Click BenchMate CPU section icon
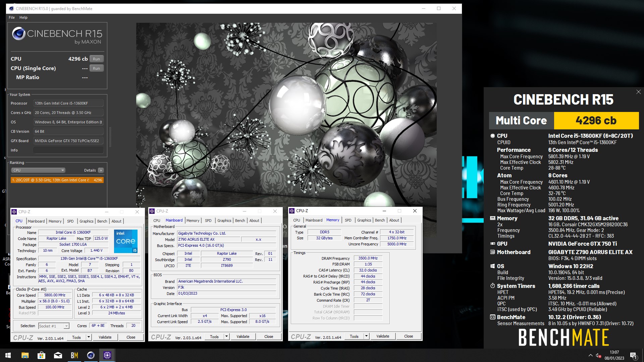Image resolution: width=644 pixels, height=362 pixels. [x=492, y=136]
